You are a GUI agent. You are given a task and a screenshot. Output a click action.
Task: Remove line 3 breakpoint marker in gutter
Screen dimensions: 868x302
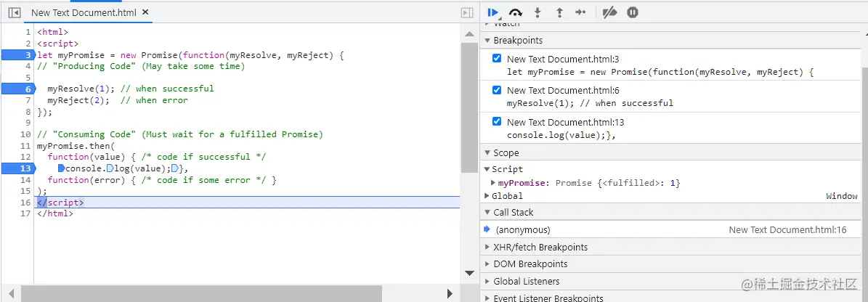(18, 54)
